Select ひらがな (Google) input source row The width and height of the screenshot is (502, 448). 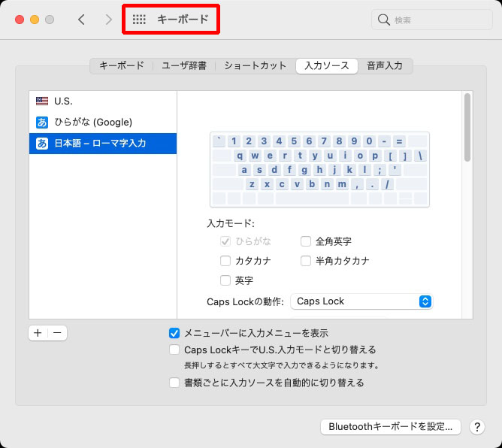103,123
